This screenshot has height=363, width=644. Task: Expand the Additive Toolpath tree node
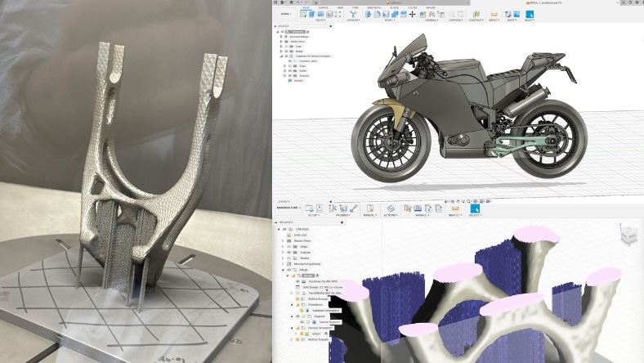coord(294,339)
